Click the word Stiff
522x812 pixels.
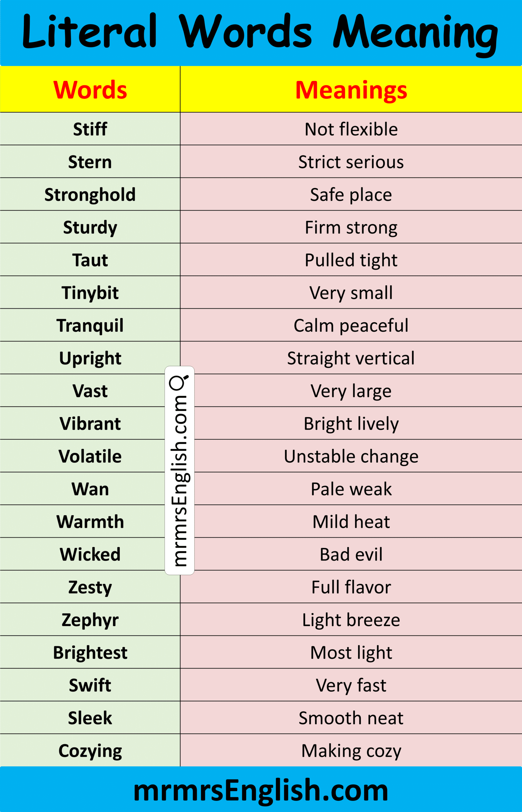[x=90, y=129]
